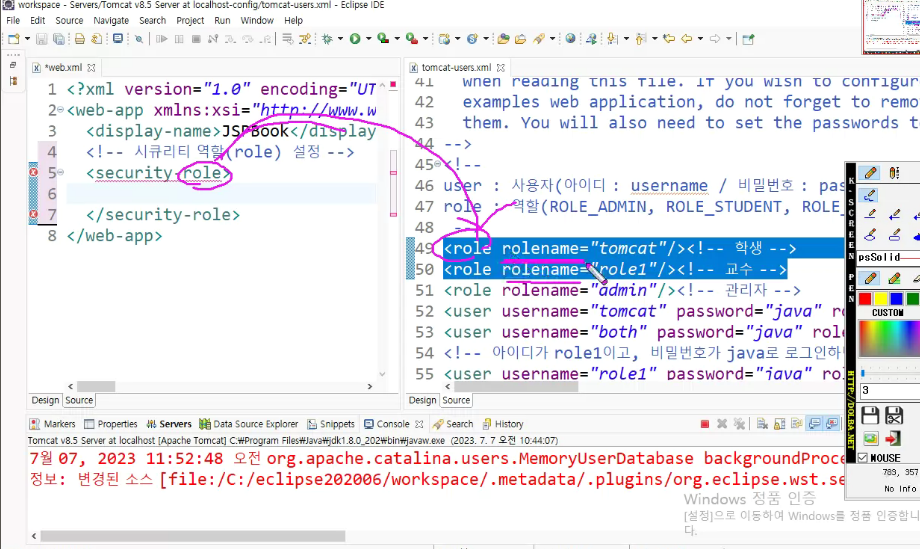Select the Source tab of web.xml editor
920x549 pixels.
click(x=79, y=400)
